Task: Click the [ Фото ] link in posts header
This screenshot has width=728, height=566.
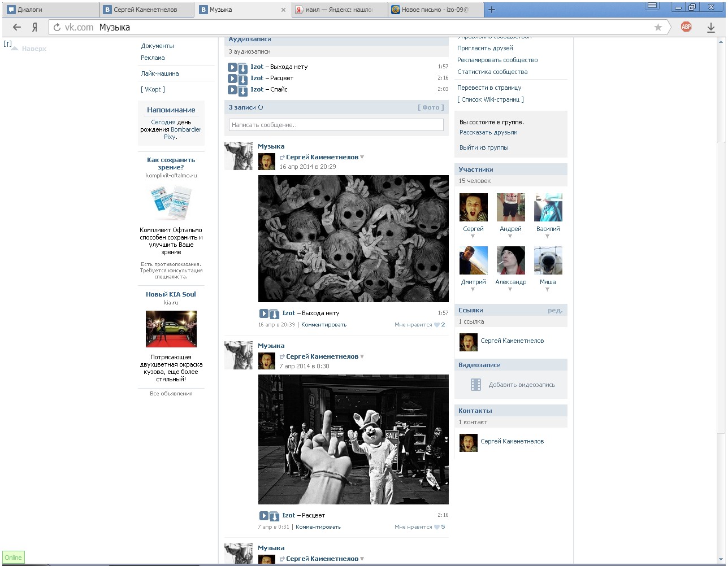Action: pos(431,107)
